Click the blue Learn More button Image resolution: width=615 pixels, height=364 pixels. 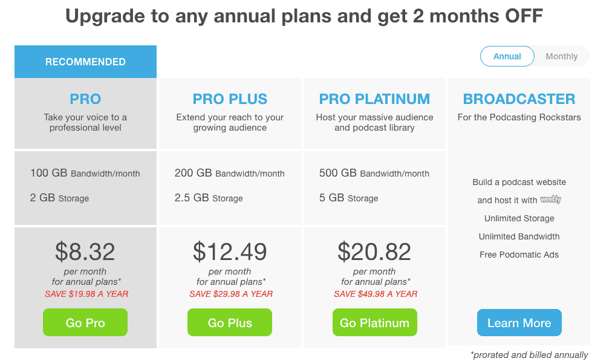click(x=519, y=322)
